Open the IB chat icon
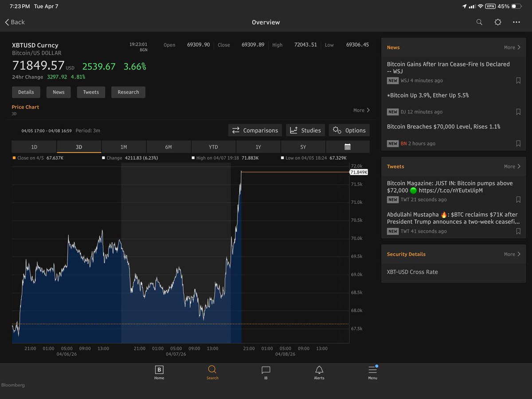Image resolution: width=532 pixels, height=399 pixels. click(x=266, y=372)
